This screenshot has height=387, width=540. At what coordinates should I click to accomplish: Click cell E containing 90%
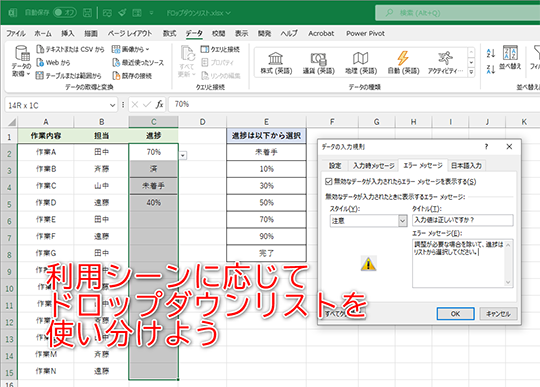click(266, 236)
